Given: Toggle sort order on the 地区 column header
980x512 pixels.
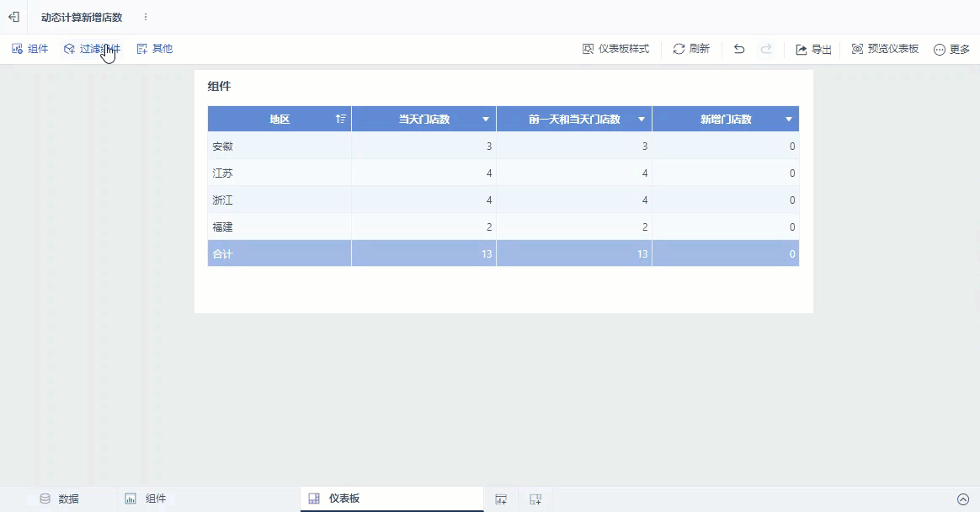Looking at the screenshot, I should point(341,119).
